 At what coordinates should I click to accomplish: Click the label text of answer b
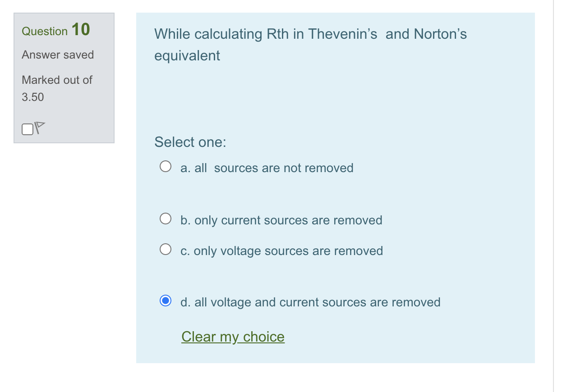pos(281,220)
